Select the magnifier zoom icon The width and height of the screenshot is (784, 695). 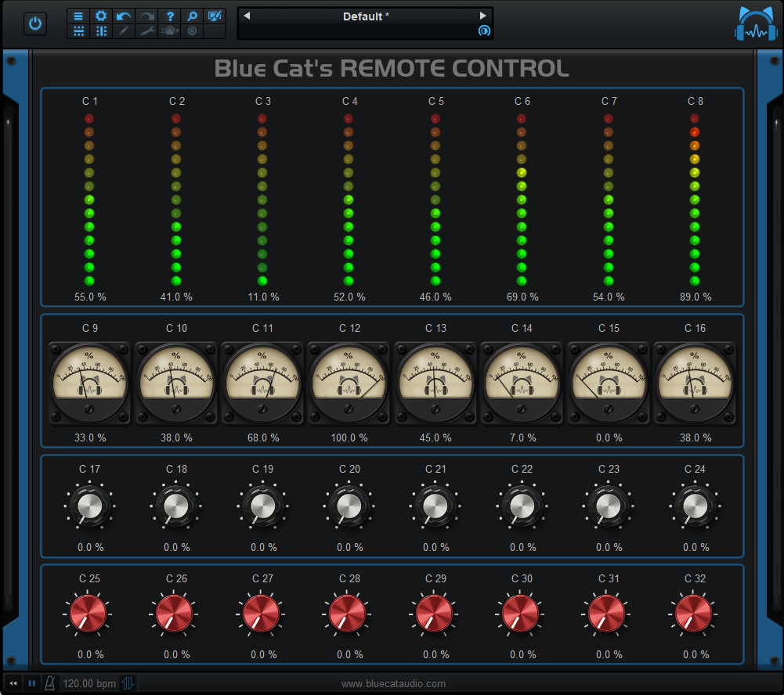coord(192,16)
